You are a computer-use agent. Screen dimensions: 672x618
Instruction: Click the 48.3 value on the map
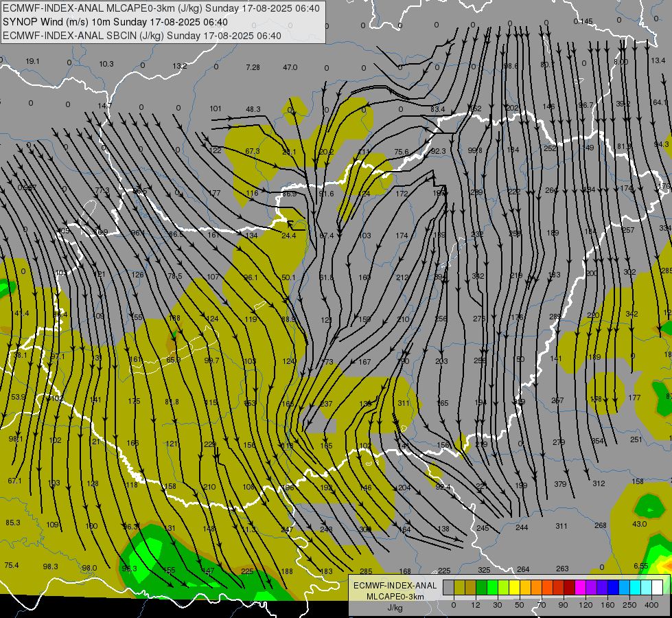[253, 109]
